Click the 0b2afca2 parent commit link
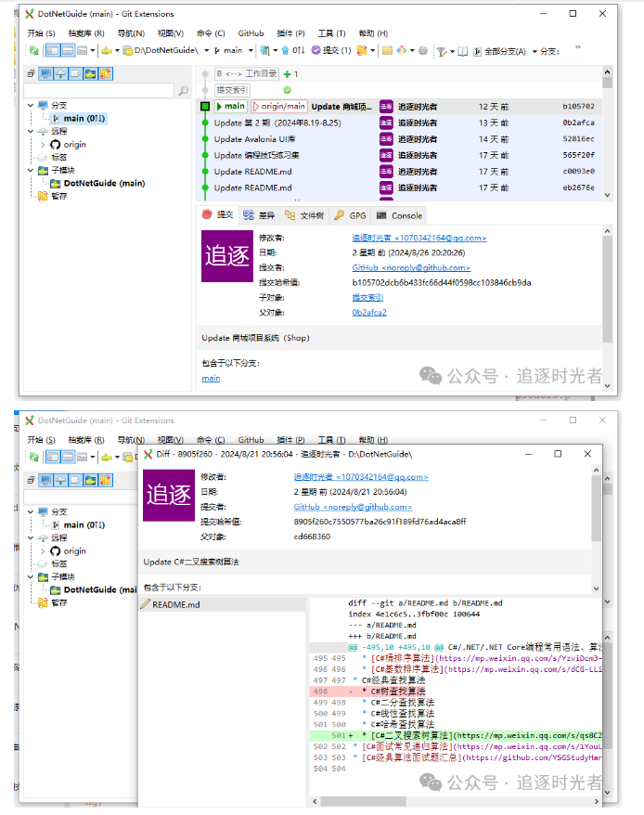644x815 pixels. pos(369,313)
